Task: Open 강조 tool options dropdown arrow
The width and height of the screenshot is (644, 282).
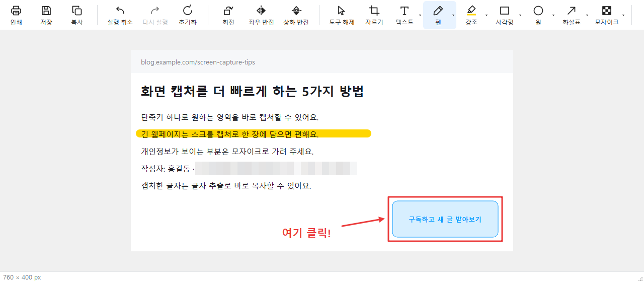Action: coord(487,15)
